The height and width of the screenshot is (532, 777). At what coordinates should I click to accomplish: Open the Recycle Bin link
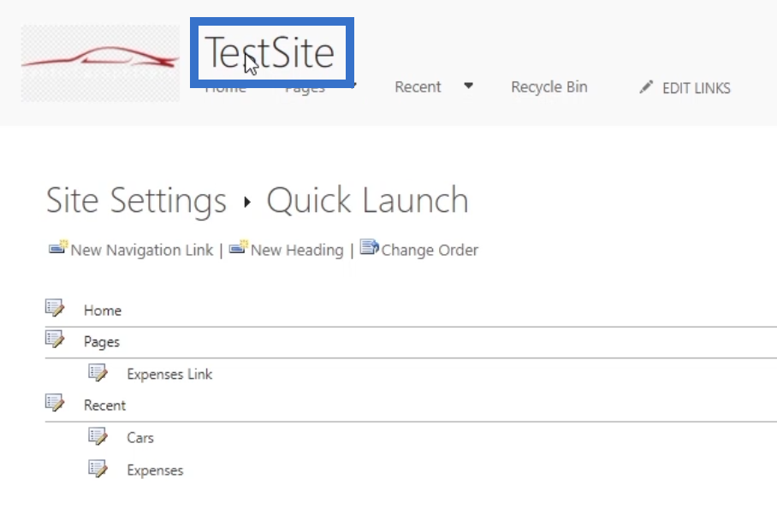pos(549,86)
